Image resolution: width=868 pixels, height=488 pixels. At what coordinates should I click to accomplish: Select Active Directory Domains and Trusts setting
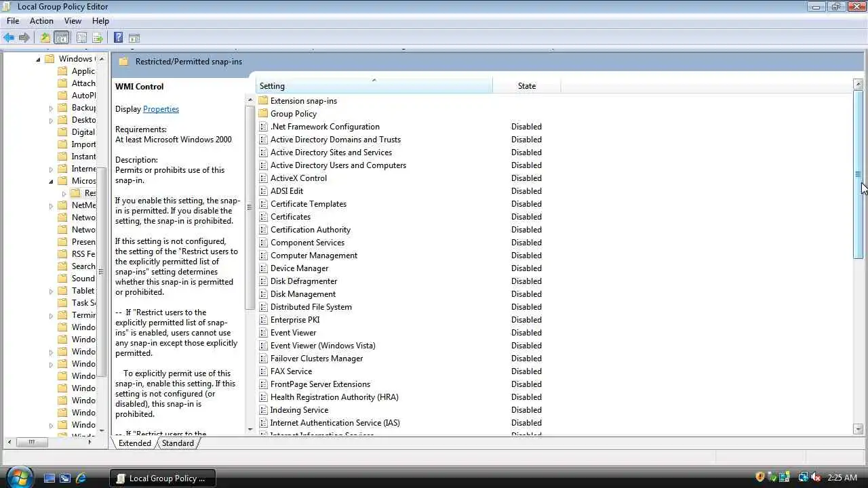pyautogui.click(x=336, y=140)
